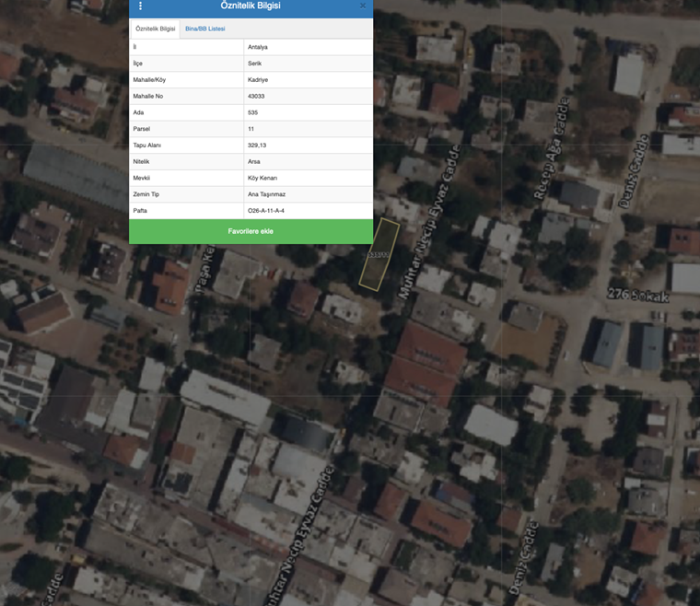Viewport: 700px width, 606px height.
Task: Click the Ada value 535
Action: point(253,112)
